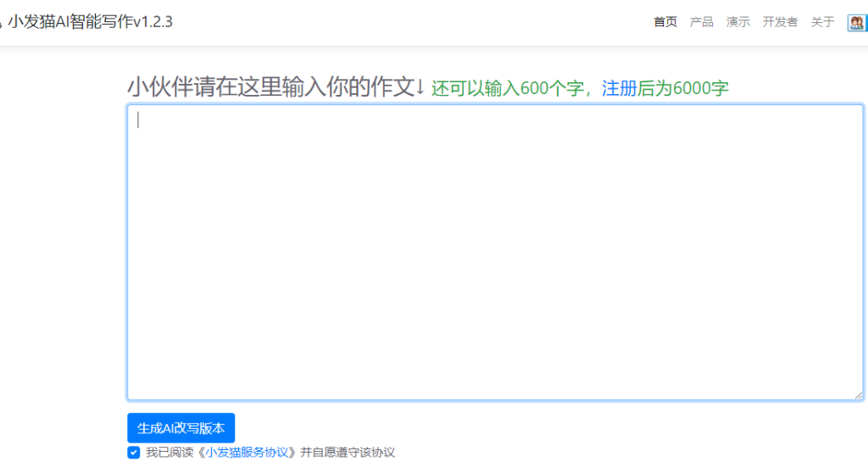Go to the 首页 nav item

click(665, 22)
